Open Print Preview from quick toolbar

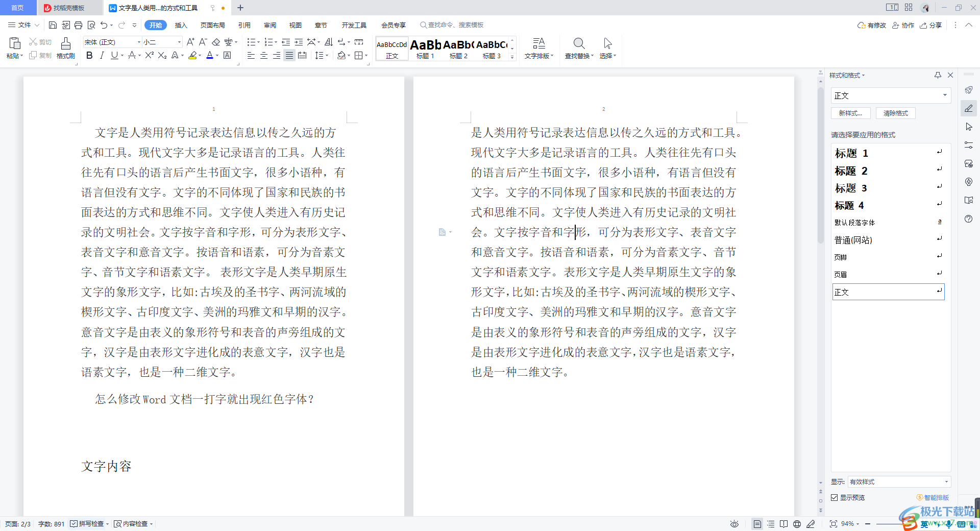pos(91,25)
